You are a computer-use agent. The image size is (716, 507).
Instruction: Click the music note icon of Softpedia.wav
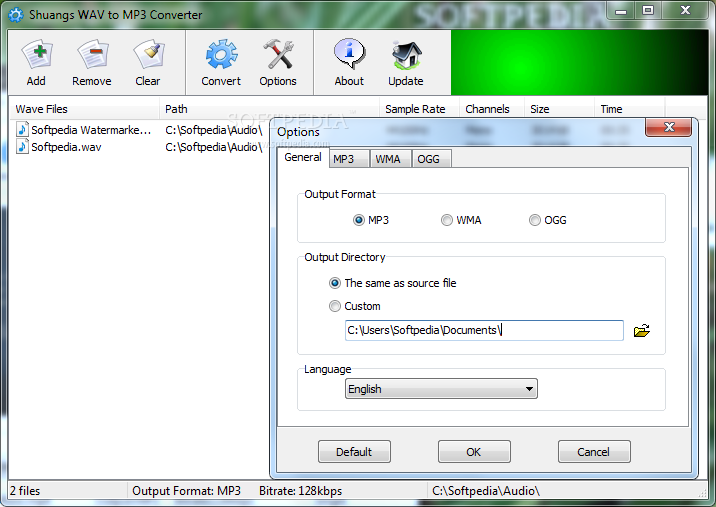point(21,147)
